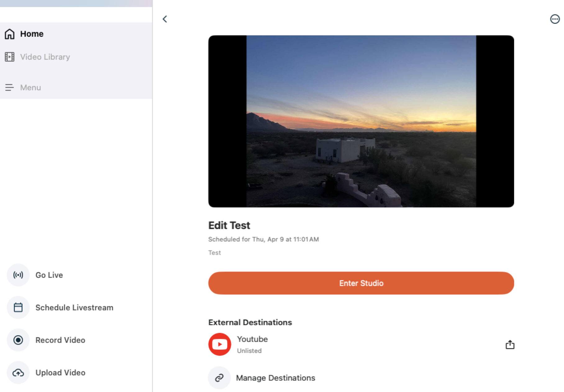This screenshot has width=564, height=392.
Task: Click the Home house icon
Action: (10, 34)
